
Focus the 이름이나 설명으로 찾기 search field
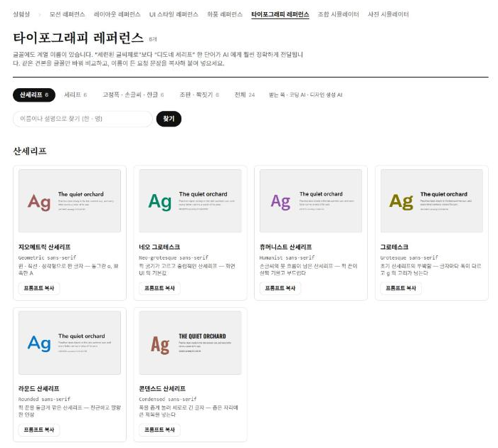tap(83, 119)
